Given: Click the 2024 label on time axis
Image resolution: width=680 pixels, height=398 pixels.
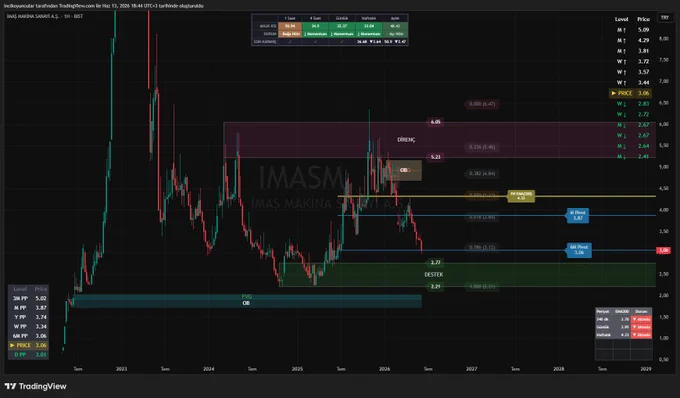Looking at the screenshot, I should click(209, 369).
